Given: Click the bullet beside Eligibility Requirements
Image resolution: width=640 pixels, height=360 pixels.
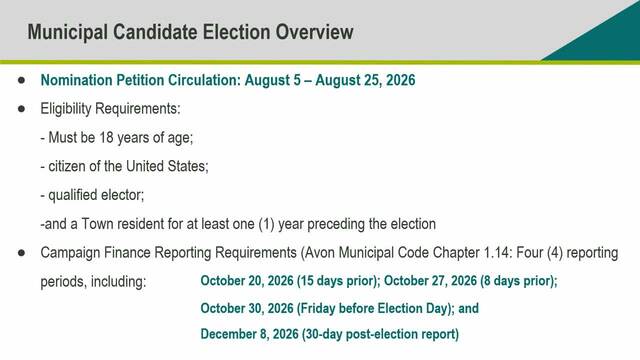Looking at the screenshot, I should [22, 109].
